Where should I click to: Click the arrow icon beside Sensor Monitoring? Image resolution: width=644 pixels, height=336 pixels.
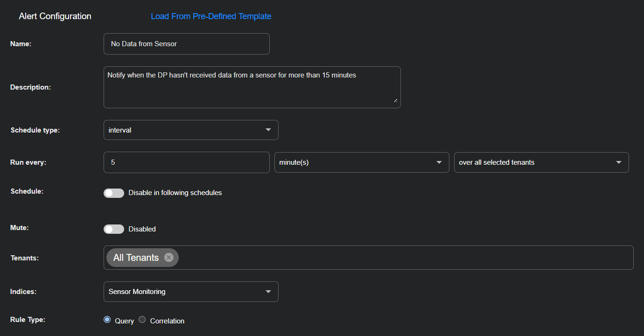click(x=268, y=292)
